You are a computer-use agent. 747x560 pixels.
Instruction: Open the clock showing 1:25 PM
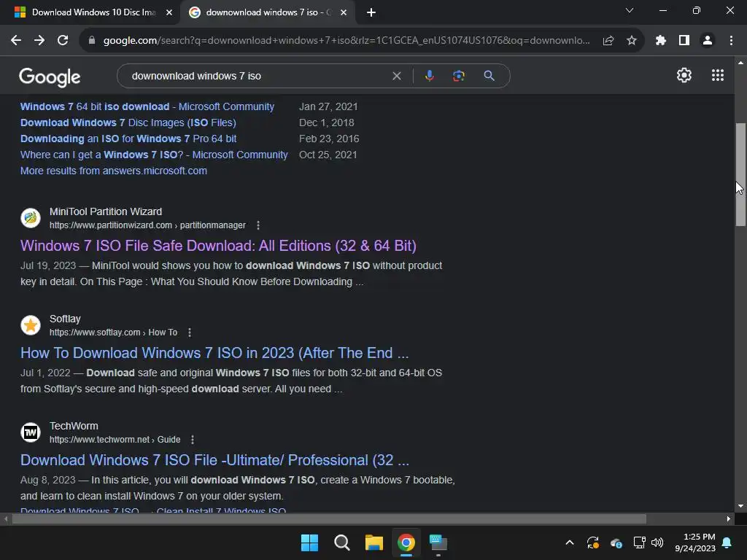click(695, 542)
